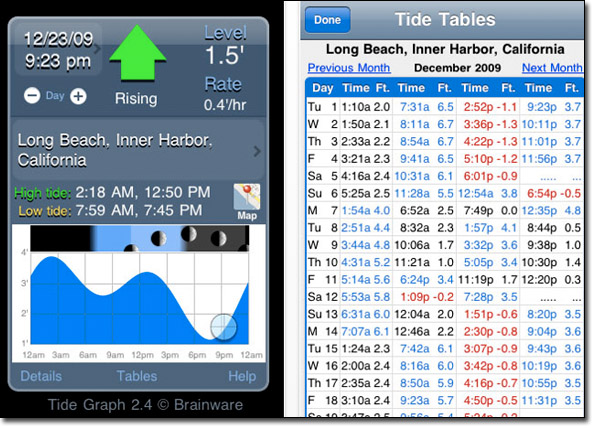Open the Tables tab

137,376
